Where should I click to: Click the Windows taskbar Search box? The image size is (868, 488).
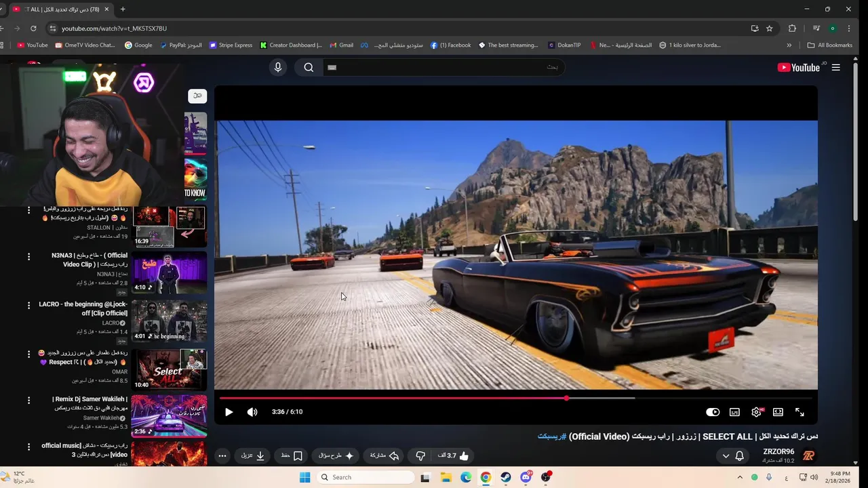tap(366, 477)
